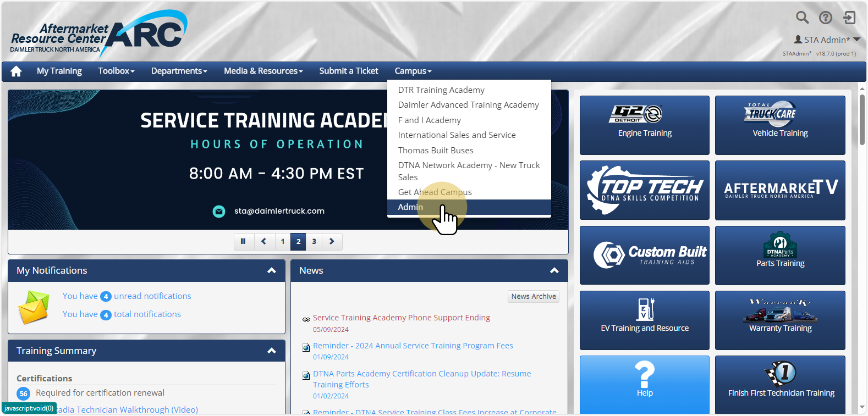The image size is (868, 416).
Task: Select Daimler Advanced Training Academy
Action: (x=469, y=105)
